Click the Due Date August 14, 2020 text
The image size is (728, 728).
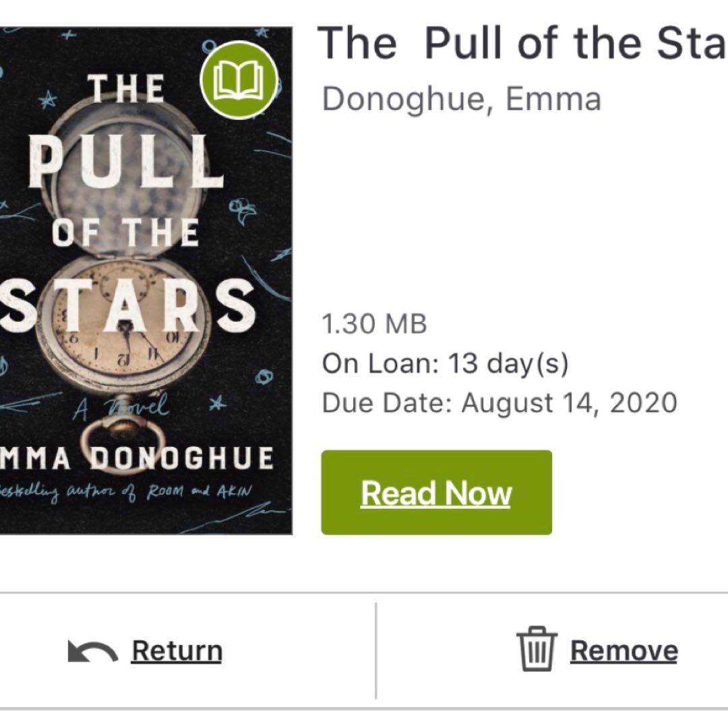point(499,403)
